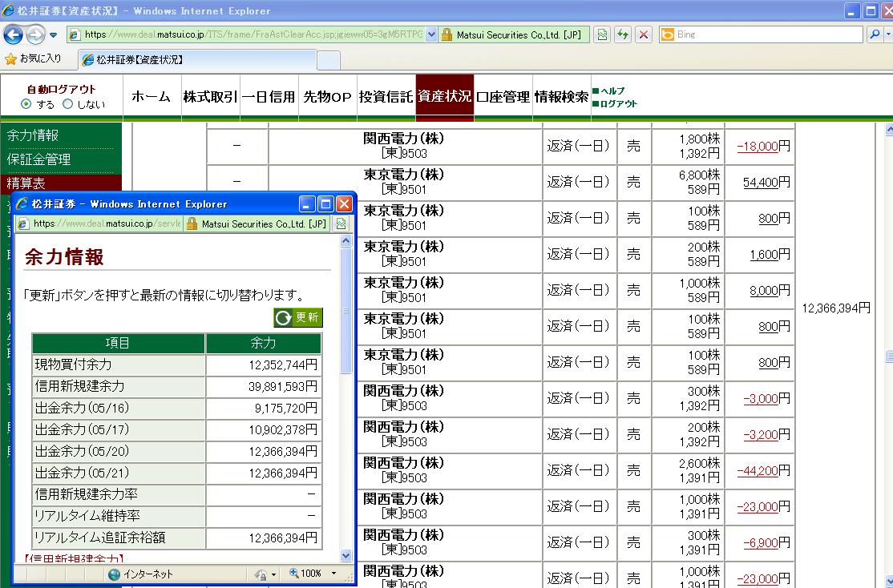Switch to the 口座管理 menu tab
Image resolution: width=893 pixels, height=588 pixels.
pos(503,97)
